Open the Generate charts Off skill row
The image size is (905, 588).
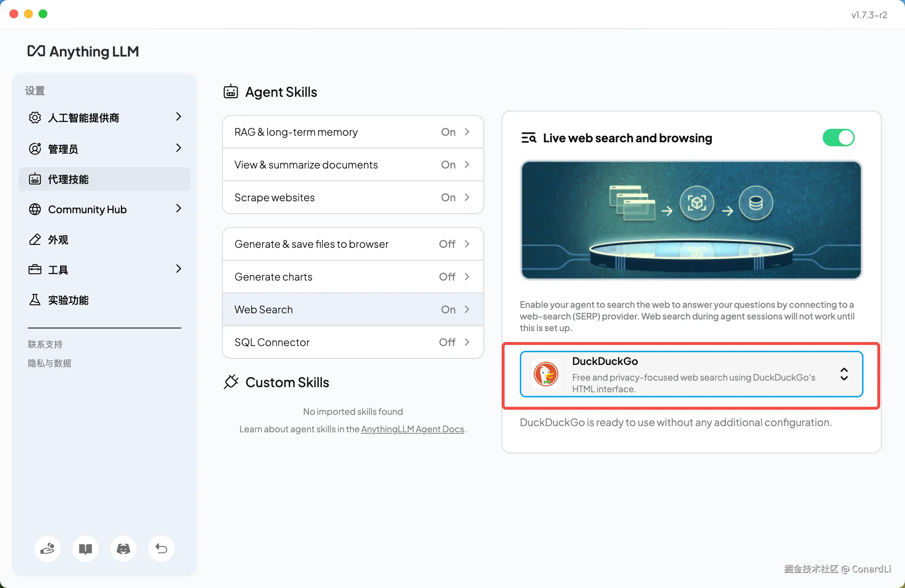[x=352, y=277]
